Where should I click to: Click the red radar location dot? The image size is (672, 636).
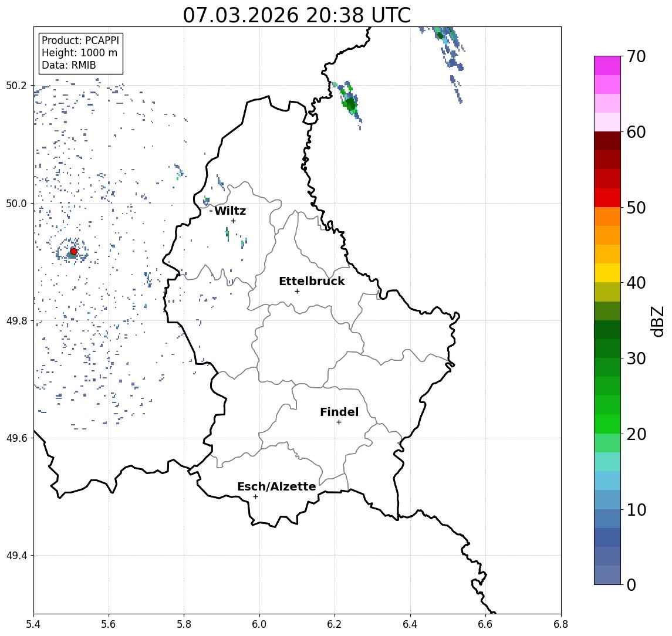coord(74,252)
